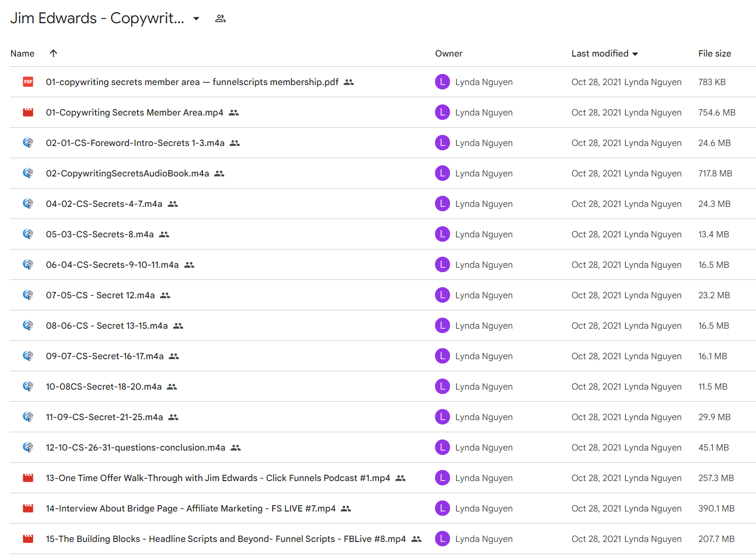Click Lynda Nguyen avatar in 07-05-CS Secret 12 row

pyautogui.click(x=442, y=295)
